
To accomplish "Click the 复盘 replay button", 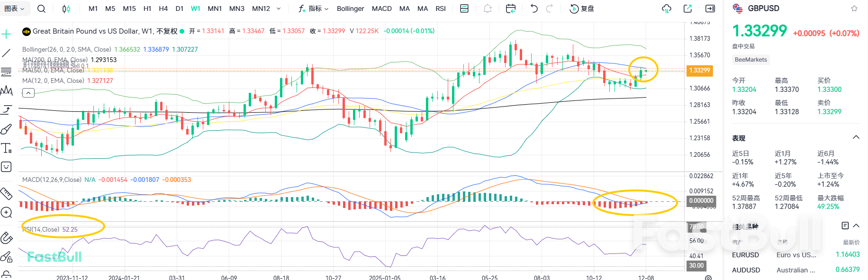I will (x=582, y=9).
